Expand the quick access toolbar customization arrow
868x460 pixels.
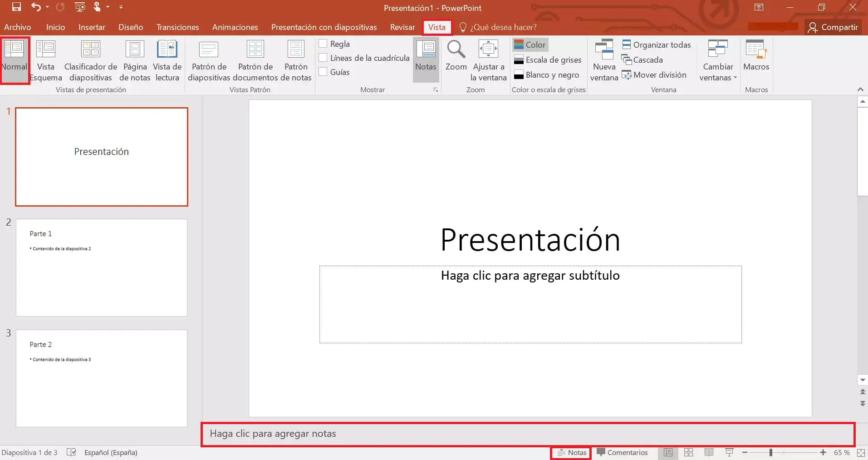click(x=120, y=7)
